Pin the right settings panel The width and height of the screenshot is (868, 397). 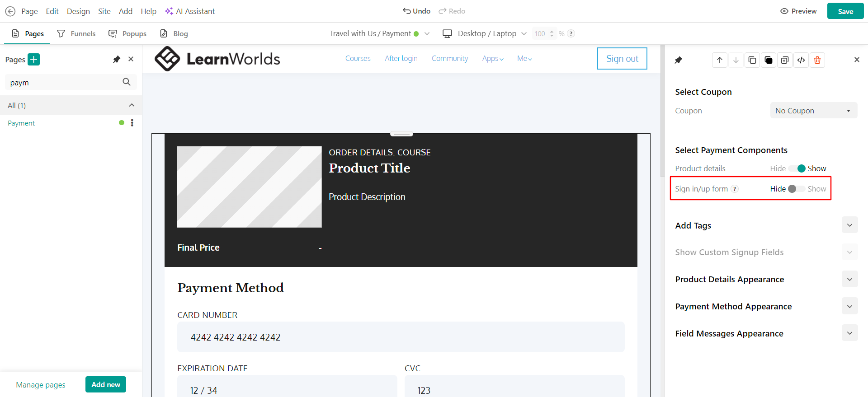point(679,60)
